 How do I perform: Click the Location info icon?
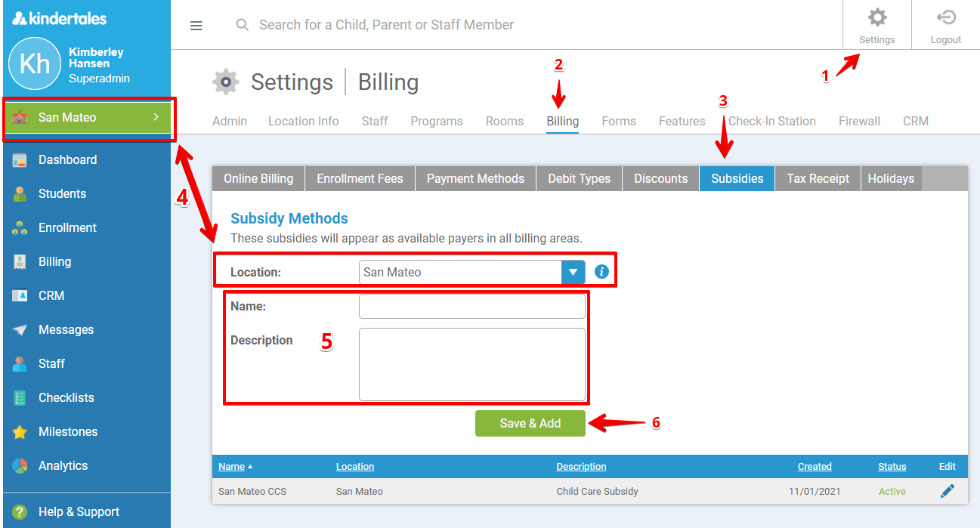[x=601, y=272]
